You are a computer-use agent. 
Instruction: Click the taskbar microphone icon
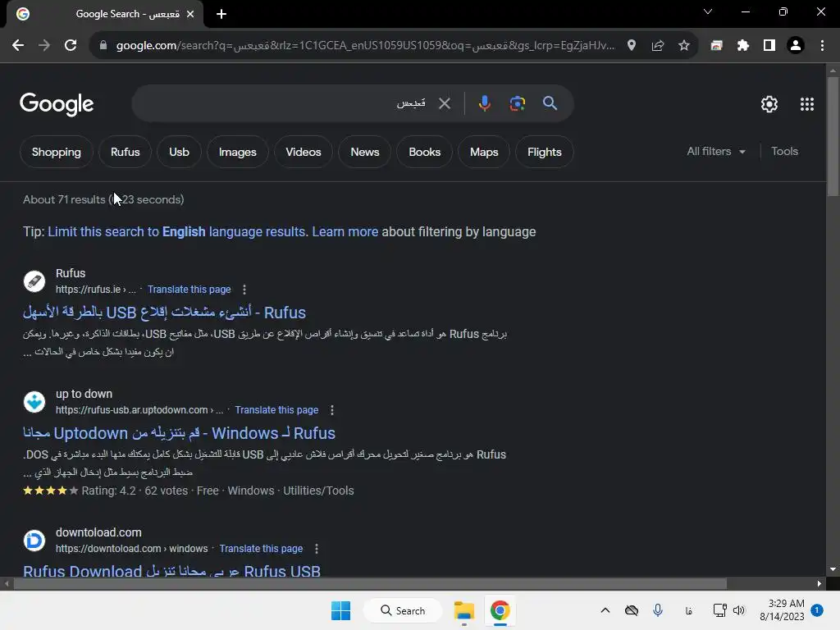click(658, 610)
